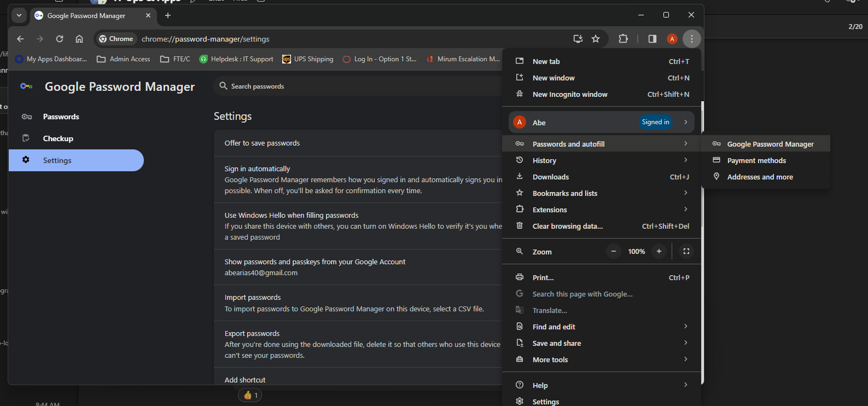Viewport: 868px width, 406px height.
Task: Click the forward navigation arrow
Action: [x=39, y=39]
